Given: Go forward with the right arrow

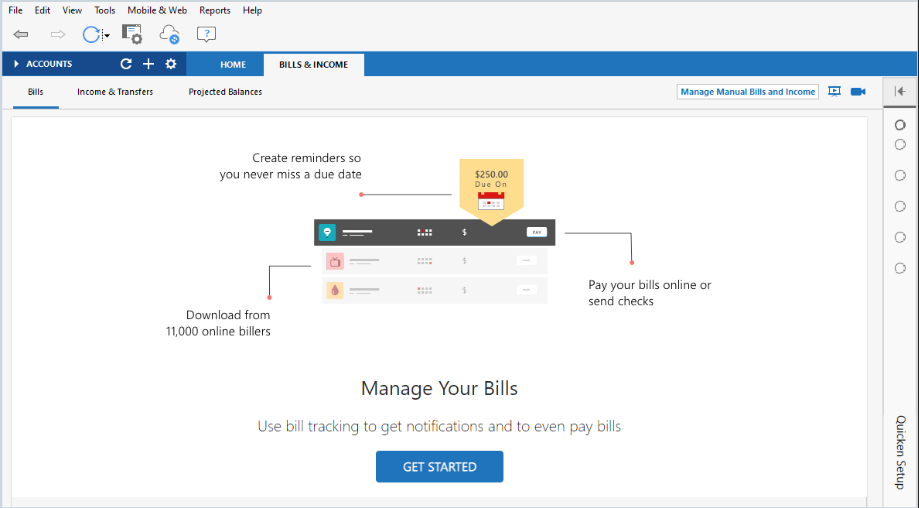Looking at the screenshot, I should tap(57, 35).
